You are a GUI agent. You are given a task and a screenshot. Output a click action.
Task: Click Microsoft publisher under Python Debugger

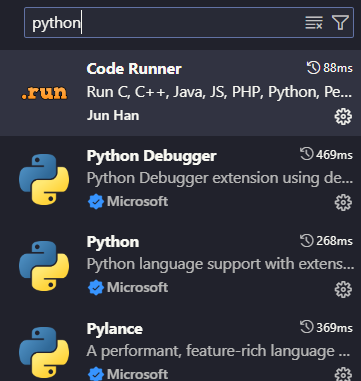pos(137,201)
